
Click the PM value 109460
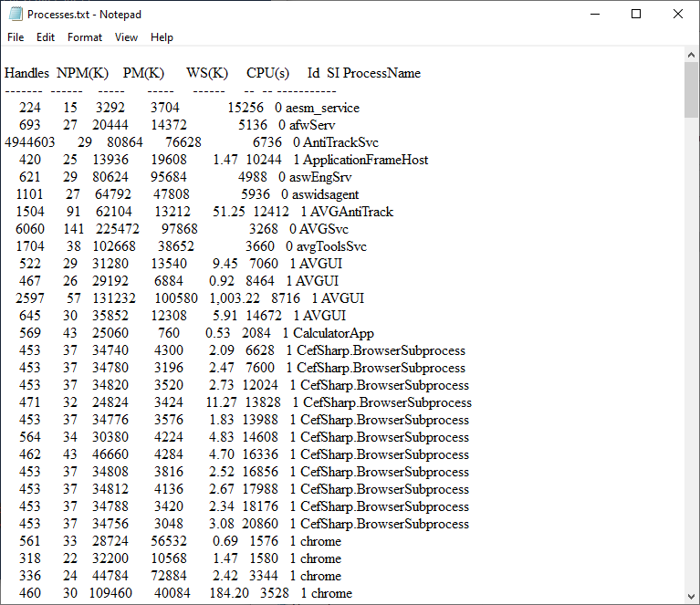110,593
